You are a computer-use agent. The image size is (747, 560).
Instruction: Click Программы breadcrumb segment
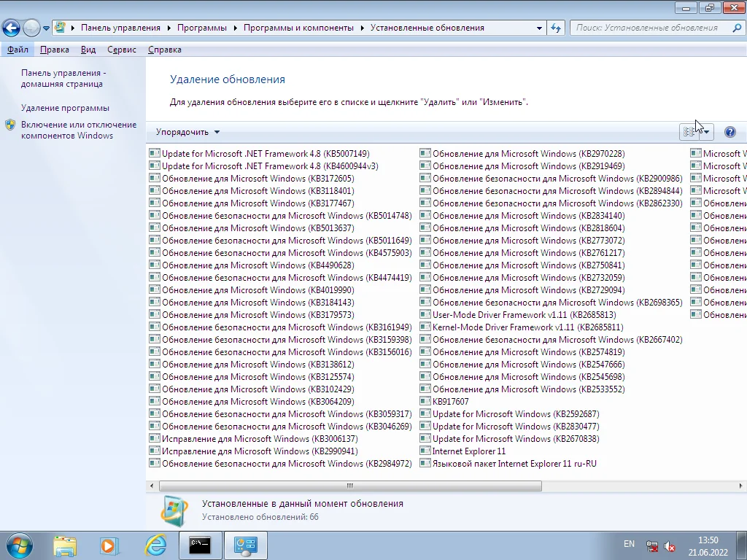[202, 28]
